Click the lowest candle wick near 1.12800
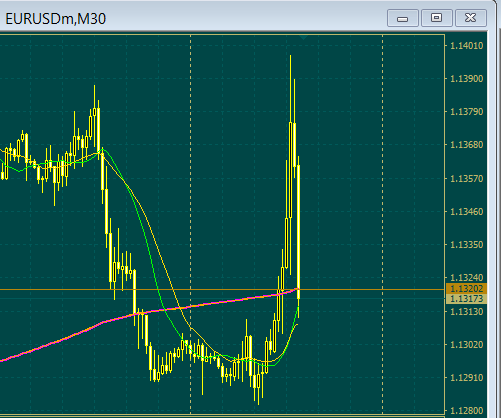Screen dimensions: 501x418 coord(258,397)
